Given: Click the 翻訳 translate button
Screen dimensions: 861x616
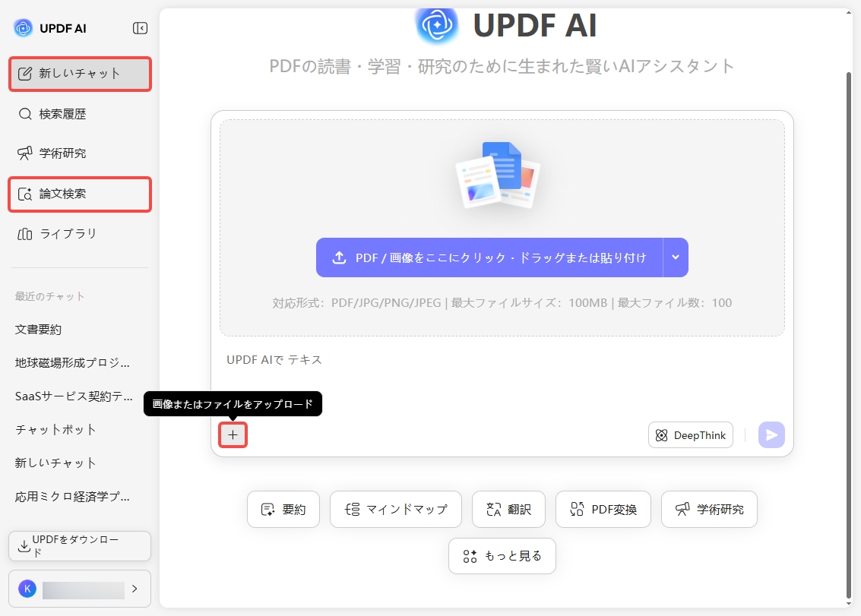Looking at the screenshot, I should click(508, 509).
